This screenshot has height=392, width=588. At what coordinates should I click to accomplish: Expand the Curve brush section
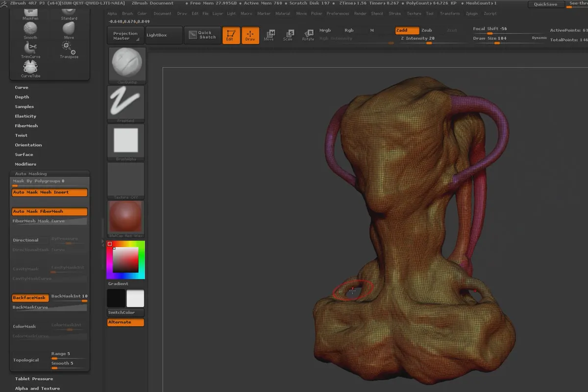pos(22,88)
